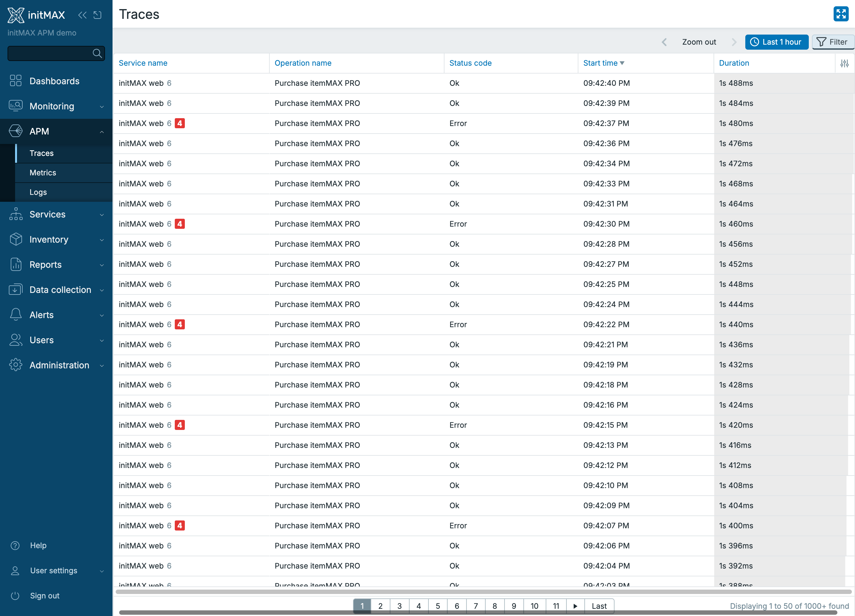Click the search magnifier icon

click(x=97, y=53)
